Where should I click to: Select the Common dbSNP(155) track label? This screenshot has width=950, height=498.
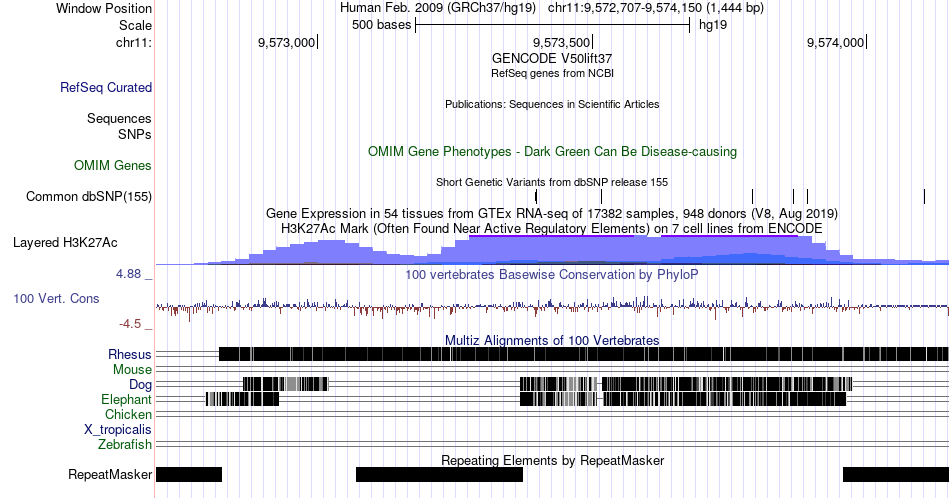pyautogui.click(x=89, y=196)
